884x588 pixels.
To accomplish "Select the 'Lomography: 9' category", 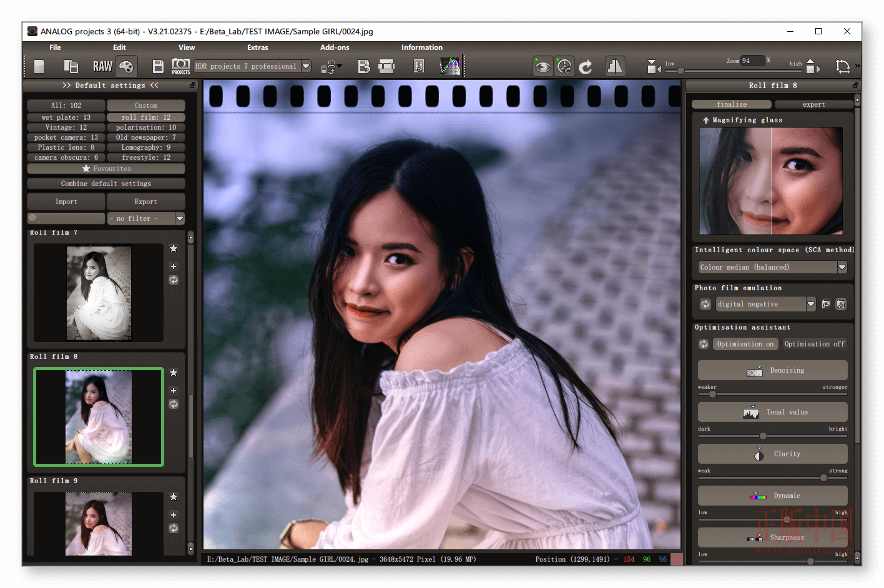I will pyautogui.click(x=146, y=147).
